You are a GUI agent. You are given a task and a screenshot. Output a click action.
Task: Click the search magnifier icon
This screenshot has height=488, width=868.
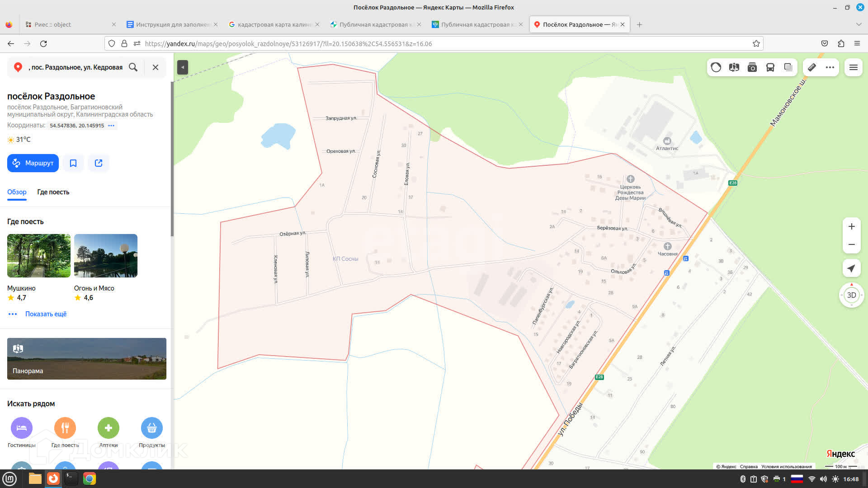[x=133, y=67]
